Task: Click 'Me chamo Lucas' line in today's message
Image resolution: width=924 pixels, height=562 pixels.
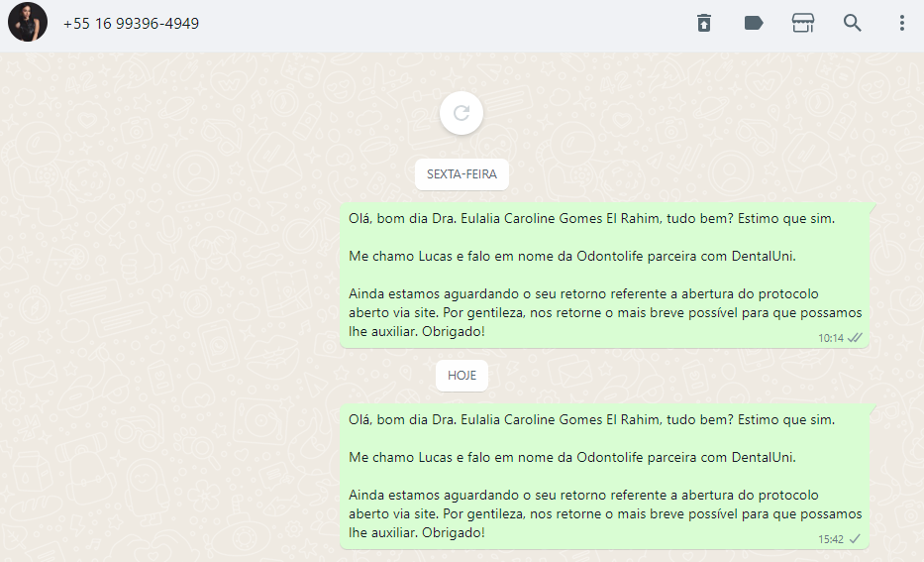Action: coord(572,458)
